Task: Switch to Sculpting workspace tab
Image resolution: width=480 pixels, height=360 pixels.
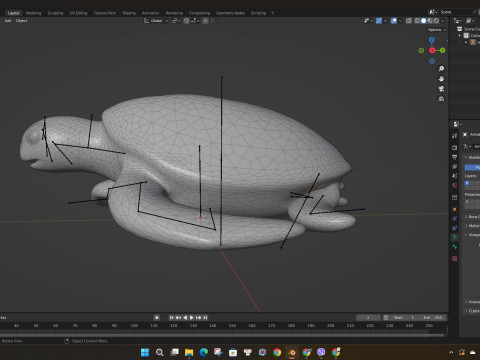Action: coord(55,13)
